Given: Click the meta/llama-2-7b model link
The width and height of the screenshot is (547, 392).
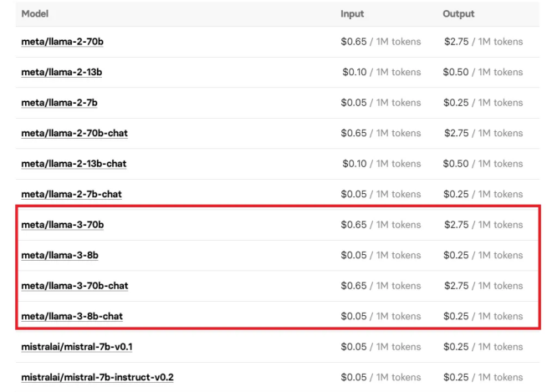Looking at the screenshot, I should [59, 103].
